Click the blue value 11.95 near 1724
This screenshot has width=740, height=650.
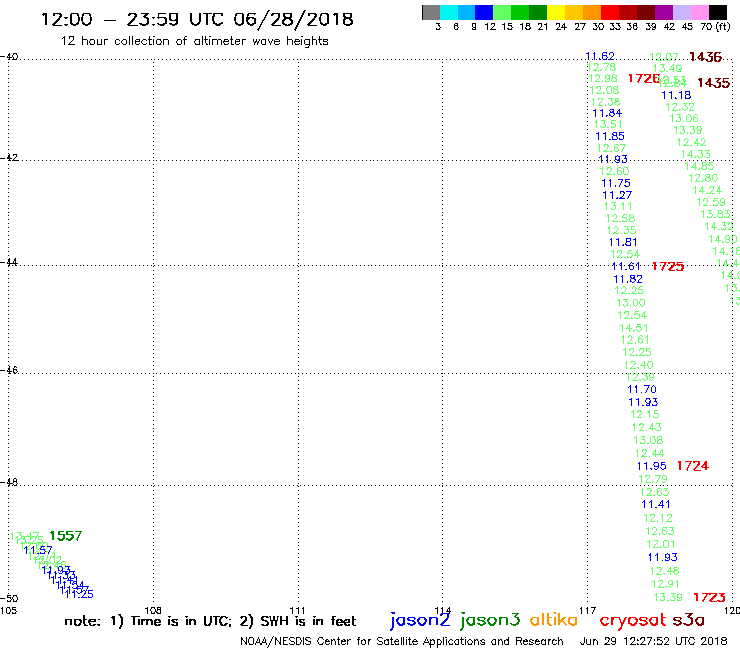[x=651, y=466]
